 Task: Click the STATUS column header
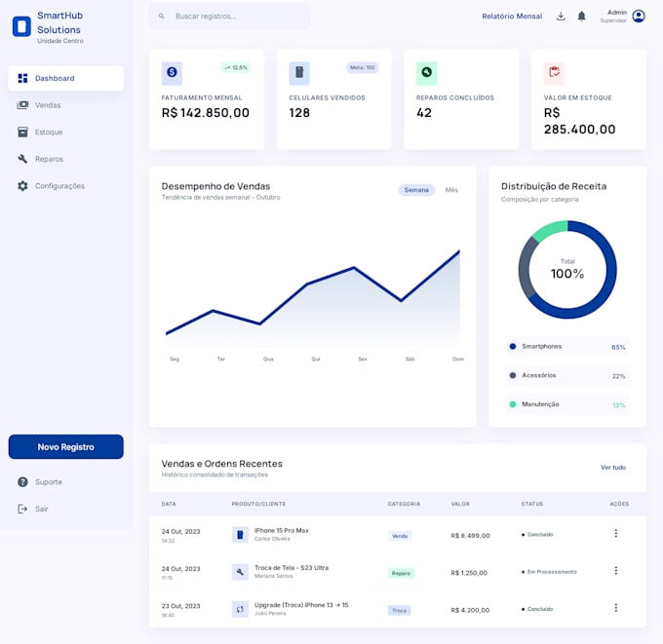pos(532,504)
